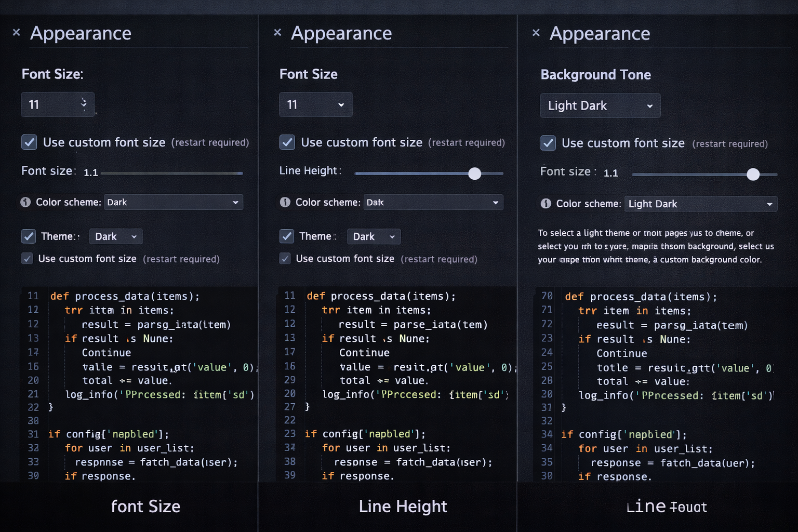Image resolution: width=798 pixels, height=532 pixels.
Task: Toggle the Theme checkbox in left panel
Action: (29, 236)
